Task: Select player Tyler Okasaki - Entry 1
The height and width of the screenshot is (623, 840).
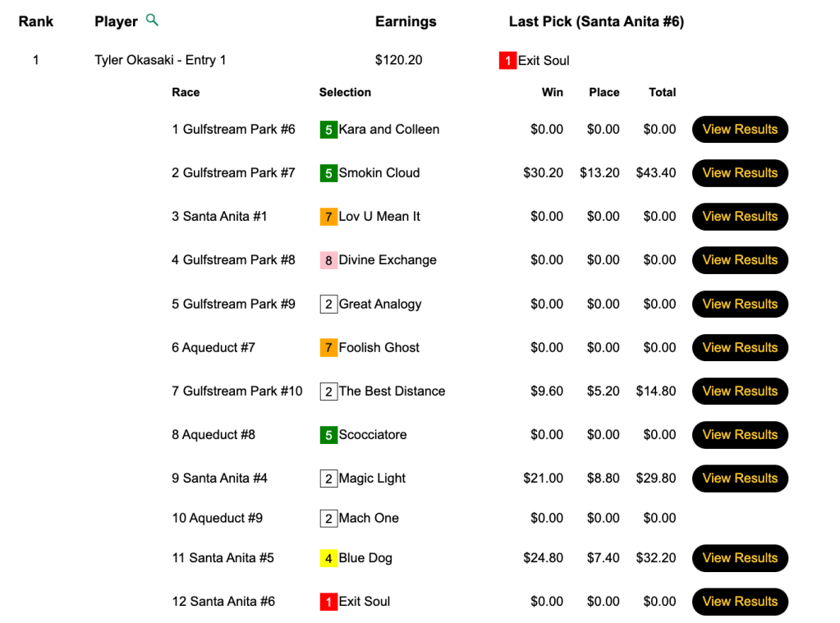Action: [x=160, y=61]
